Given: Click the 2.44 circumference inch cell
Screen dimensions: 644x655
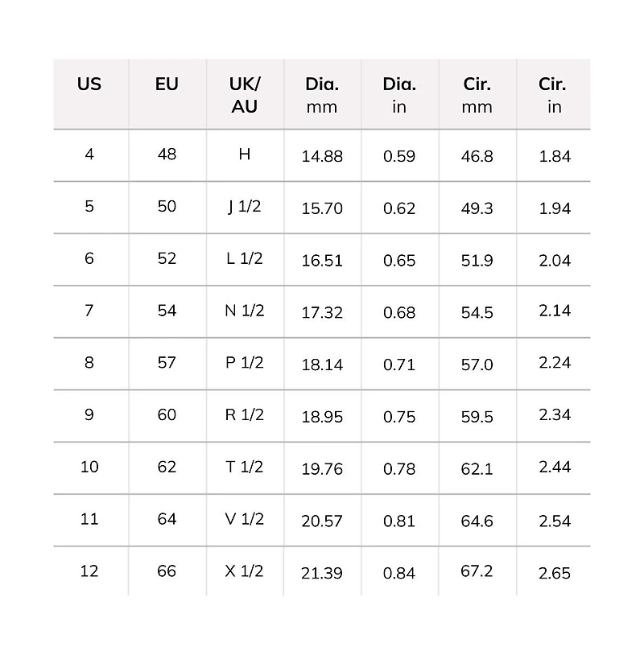Looking at the screenshot, I should click(x=555, y=468).
